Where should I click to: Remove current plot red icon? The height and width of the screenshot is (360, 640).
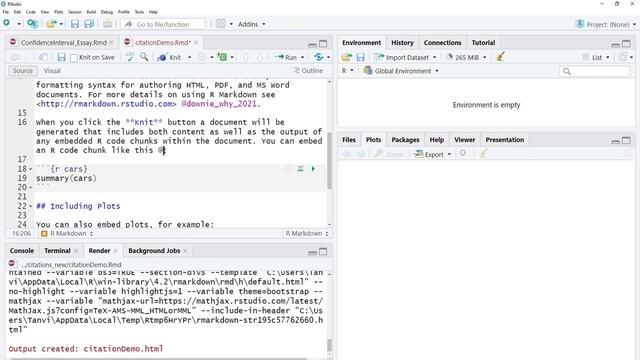tap(462, 153)
